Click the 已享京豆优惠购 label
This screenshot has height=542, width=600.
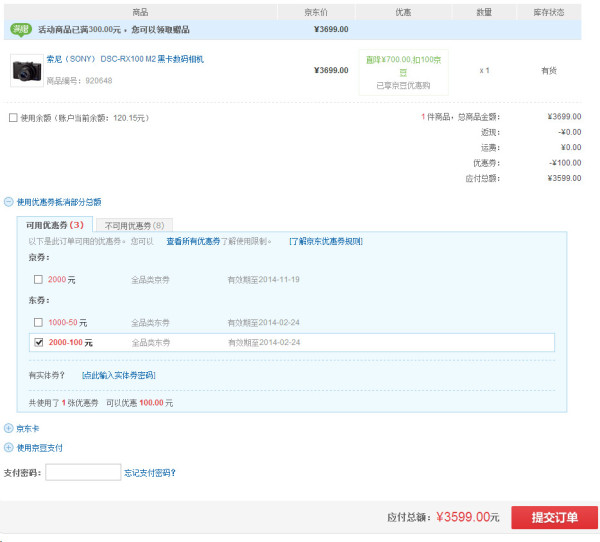[x=403, y=85]
